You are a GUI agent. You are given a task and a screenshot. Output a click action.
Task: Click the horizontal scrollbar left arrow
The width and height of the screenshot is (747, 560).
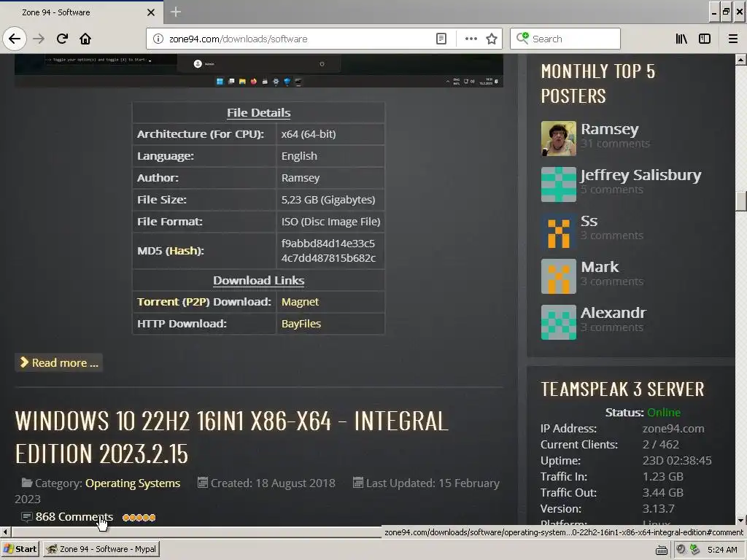pyautogui.click(x=5, y=532)
